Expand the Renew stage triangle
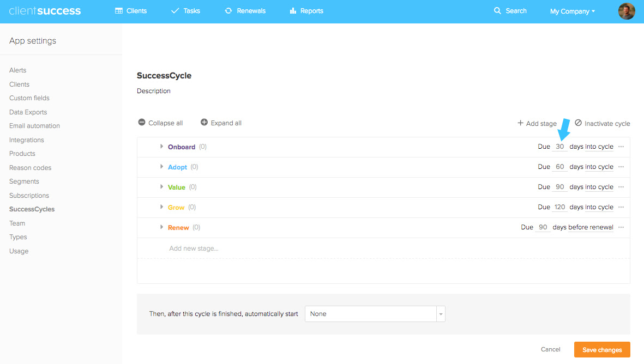This screenshot has height=364, width=644. (161, 227)
